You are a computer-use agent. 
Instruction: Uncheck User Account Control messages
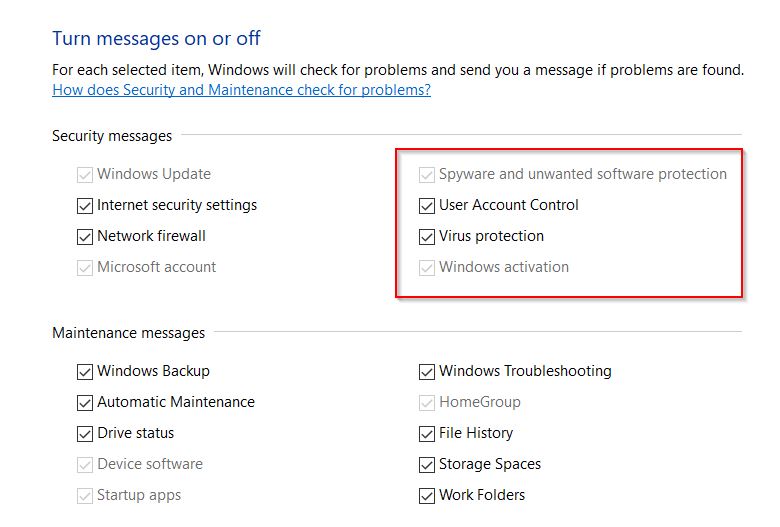pyautogui.click(x=427, y=206)
